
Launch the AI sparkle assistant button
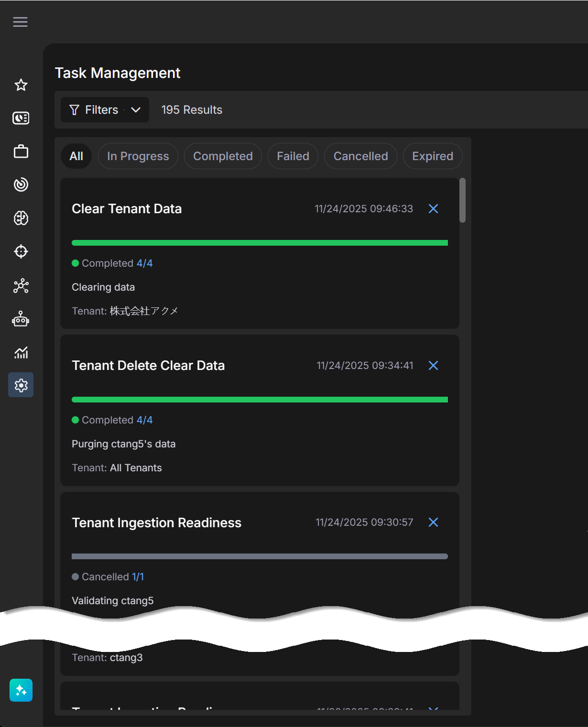click(x=21, y=690)
